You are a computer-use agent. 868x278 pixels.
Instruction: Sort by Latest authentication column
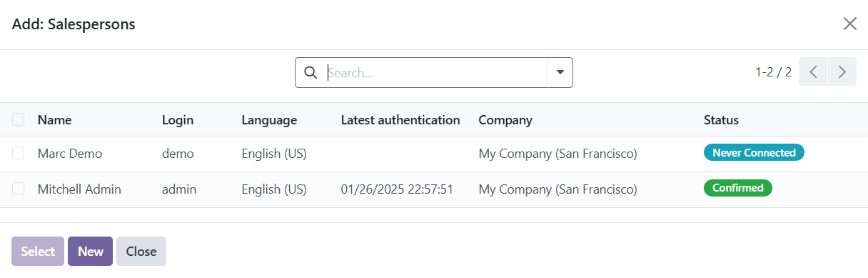point(400,120)
